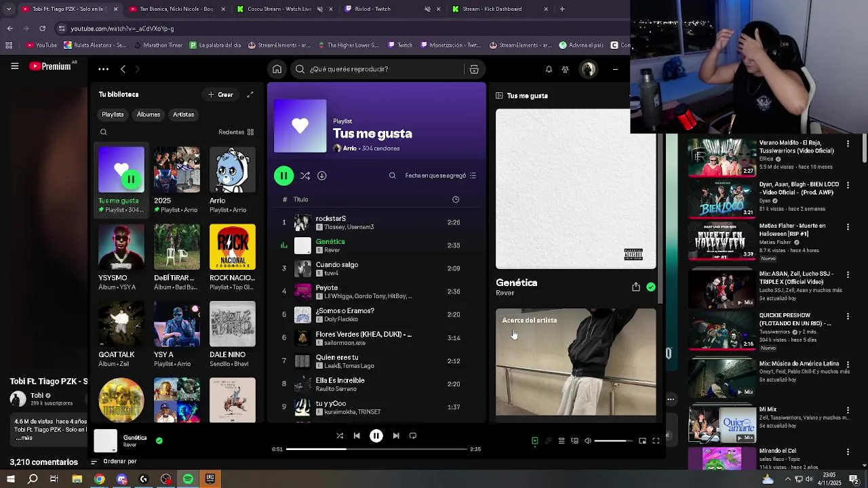Screen dimensions: 868x488
Task: Open options for QUICKIE PRESHOW video
Action: [848, 316]
